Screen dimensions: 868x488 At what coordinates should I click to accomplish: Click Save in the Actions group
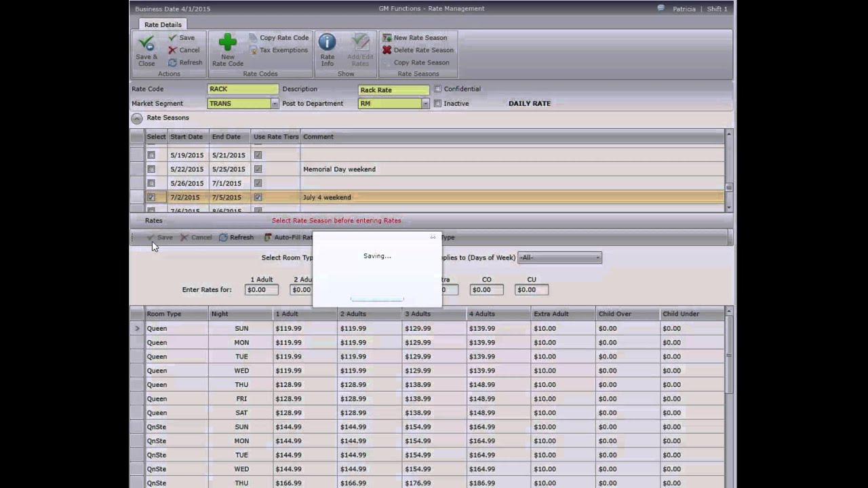coord(181,38)
